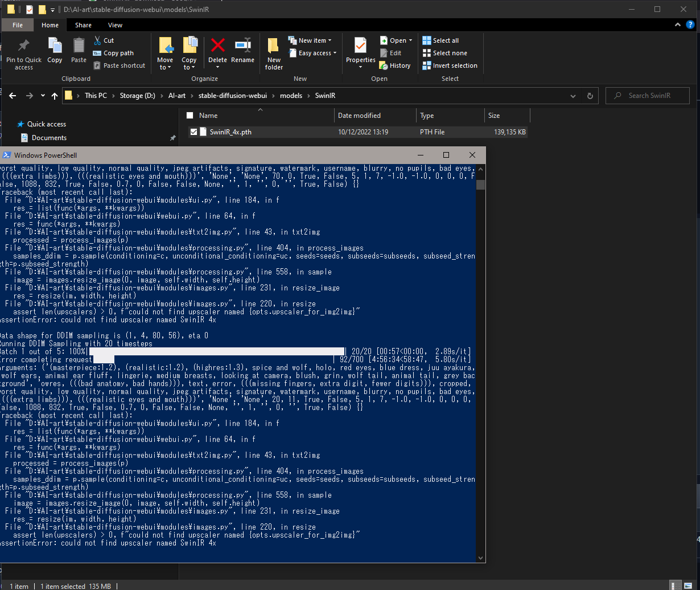This screenshot has width=700, height=590.
Task: Go back with the left arrow
Action: pyautogui.click(x=13, y=96)
